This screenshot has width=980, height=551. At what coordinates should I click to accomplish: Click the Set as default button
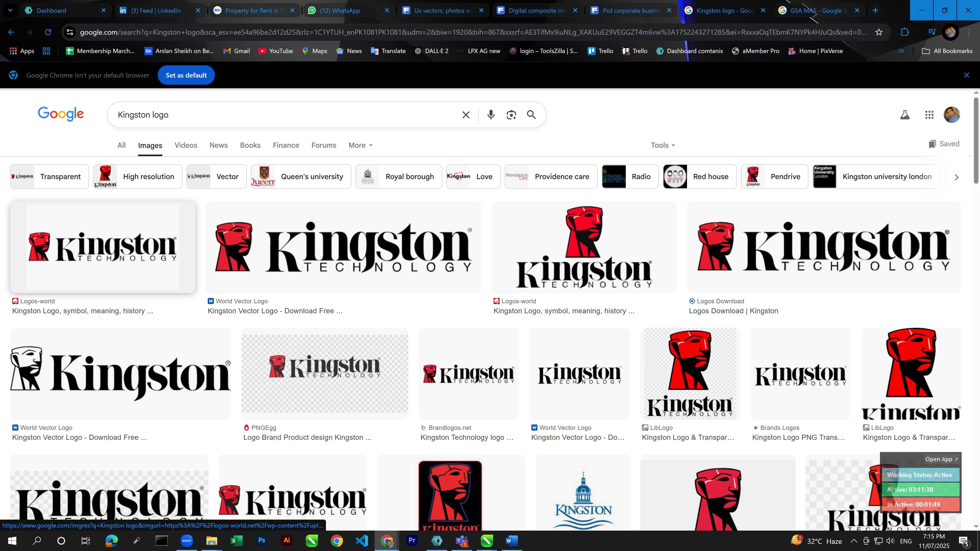click(x=186, y=75)
